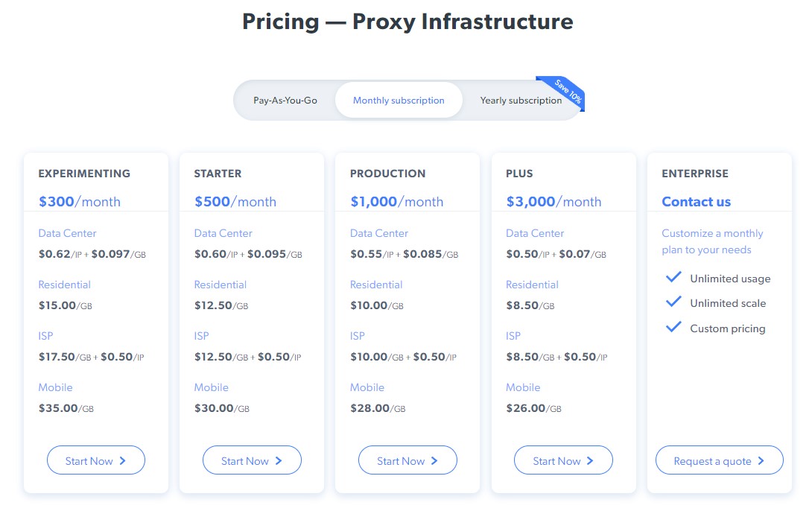Click the Starter plan Residential label
Image resolution: width=812 pixels, height=511 pixels.
(x=221, y=285)
